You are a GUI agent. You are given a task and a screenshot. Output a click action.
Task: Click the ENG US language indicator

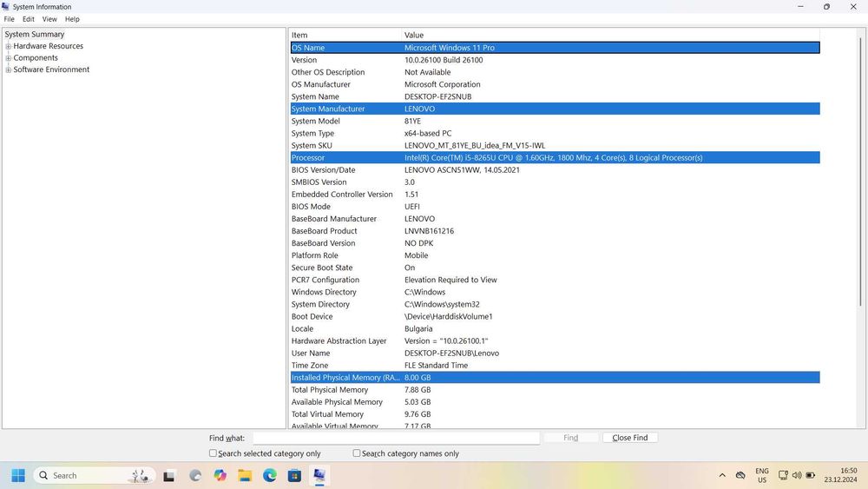(x=762, y=475)
